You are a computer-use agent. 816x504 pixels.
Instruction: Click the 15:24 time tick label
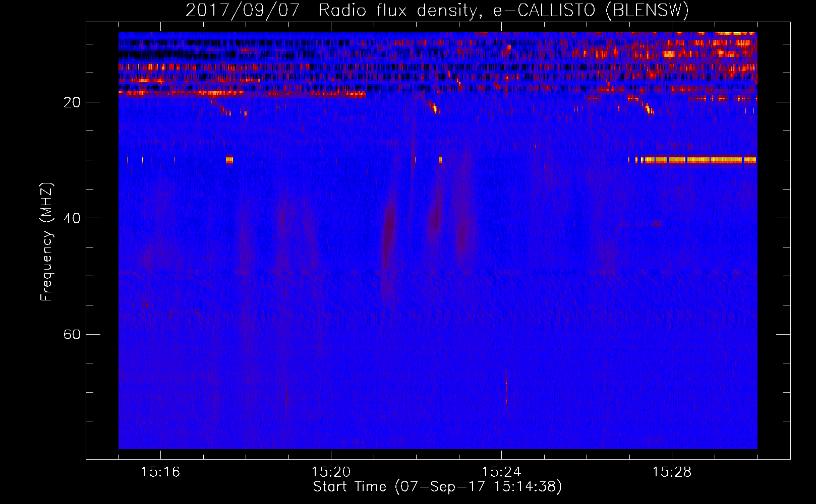click(x=501, y=472)
